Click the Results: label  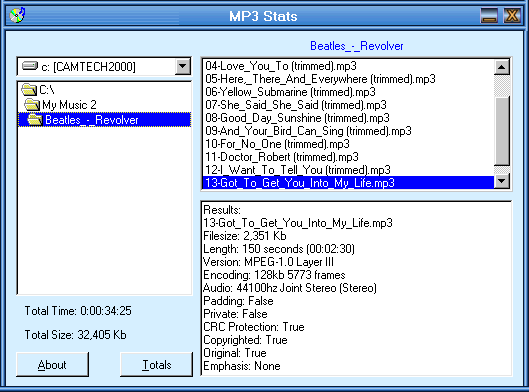pyautogui.click(x=222, y=210)
